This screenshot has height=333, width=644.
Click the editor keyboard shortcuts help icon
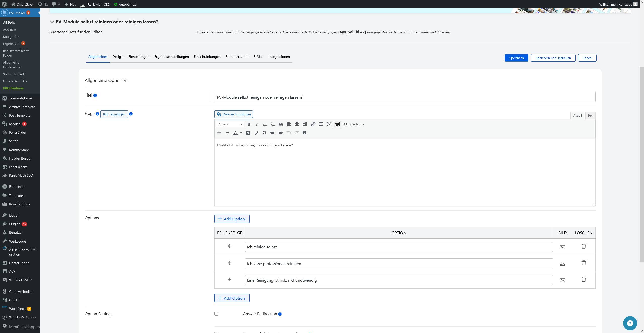click(305, 133)
